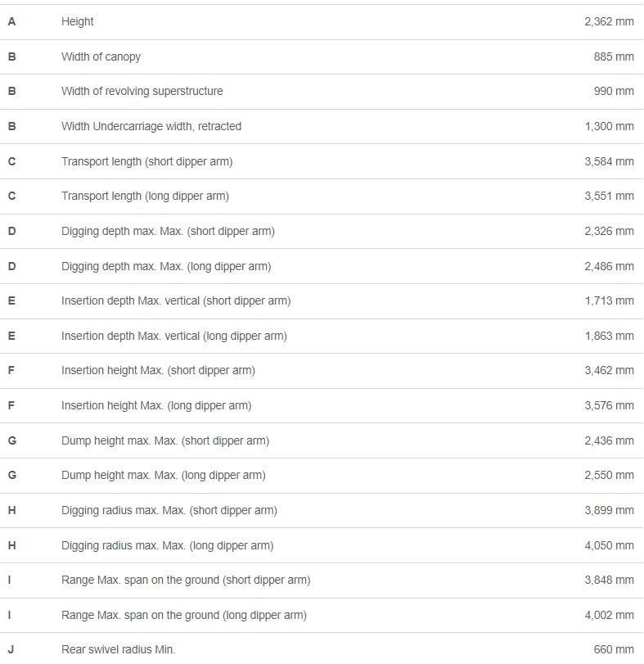
Task: Click Transport length (short dipper arm) text
Action: (146, 162)
